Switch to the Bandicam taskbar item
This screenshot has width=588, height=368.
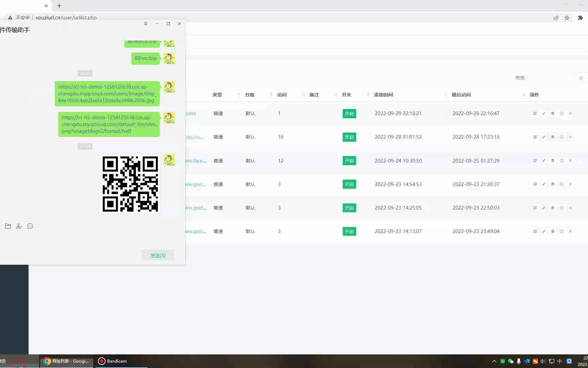[x=113, y=361]
